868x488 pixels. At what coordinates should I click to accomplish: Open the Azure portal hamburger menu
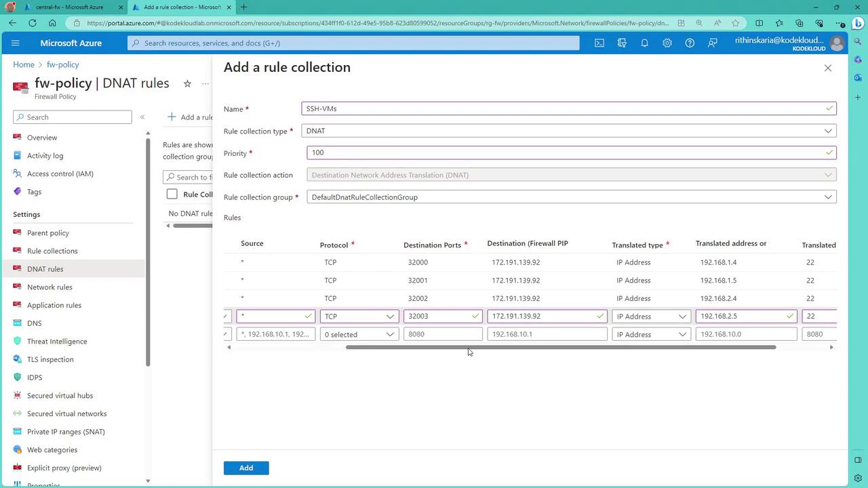pos(16,43)
